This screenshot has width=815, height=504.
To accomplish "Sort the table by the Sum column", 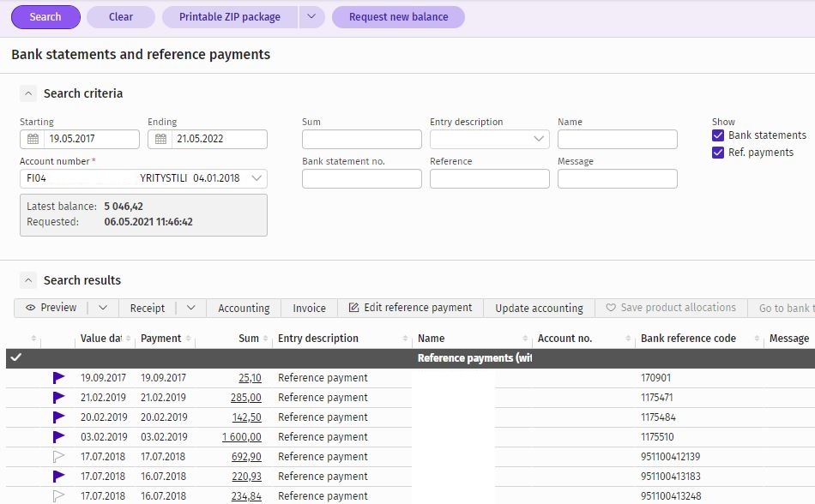I will 249,339.
